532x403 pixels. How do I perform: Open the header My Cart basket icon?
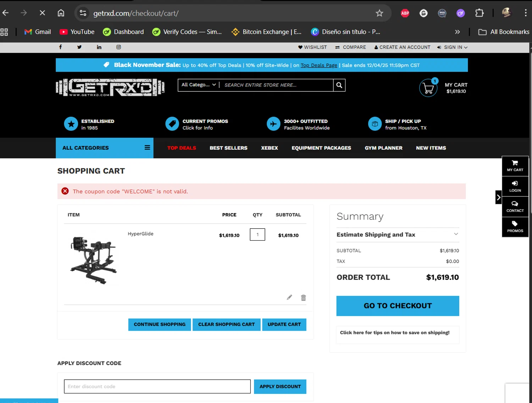click(428, 88)
